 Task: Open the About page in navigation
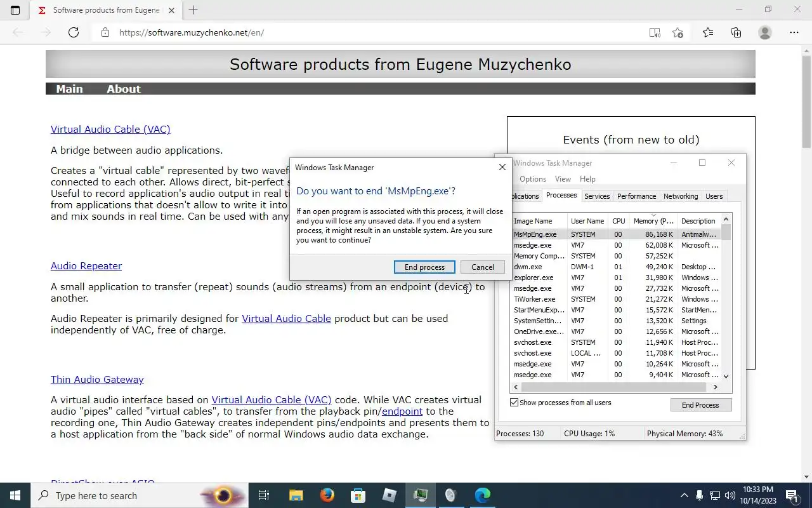(124, 89)
